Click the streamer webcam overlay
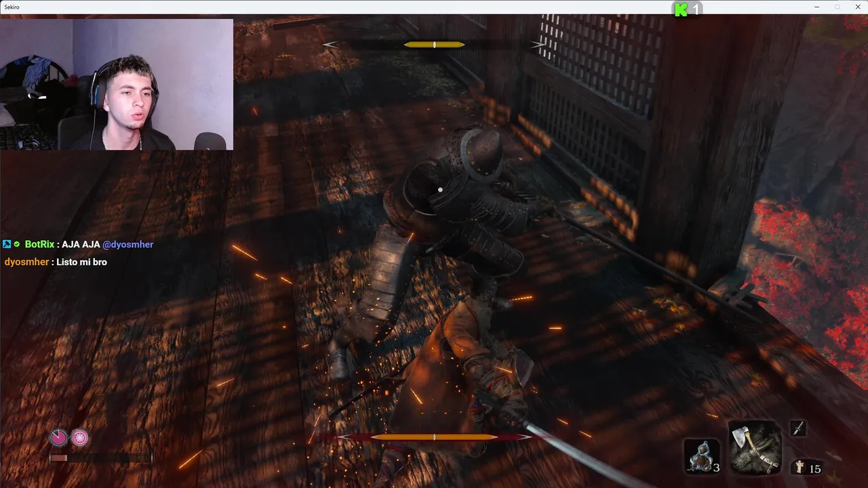868x488 pixels. (117, 84)
